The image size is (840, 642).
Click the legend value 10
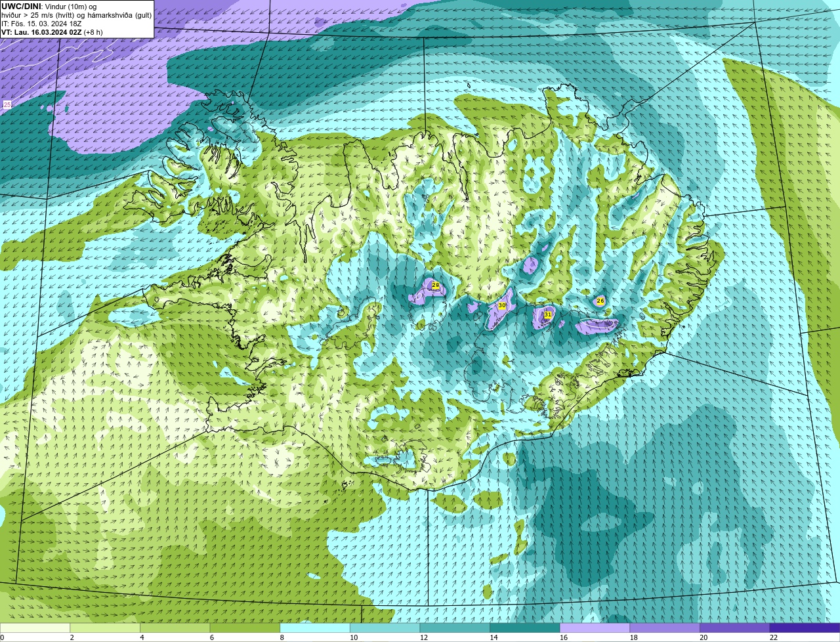pos(354,637)
